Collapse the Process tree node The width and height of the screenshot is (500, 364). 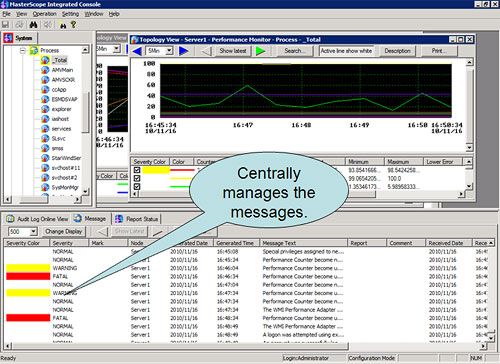(23, 51)
